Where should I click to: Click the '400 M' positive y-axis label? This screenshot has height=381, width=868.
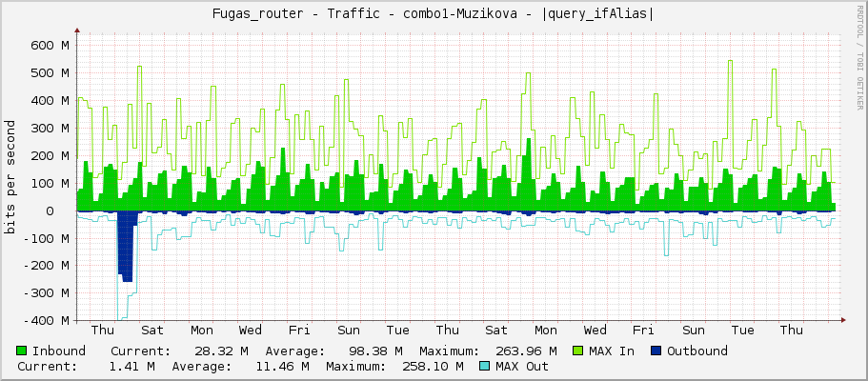(x=49, y=101)
